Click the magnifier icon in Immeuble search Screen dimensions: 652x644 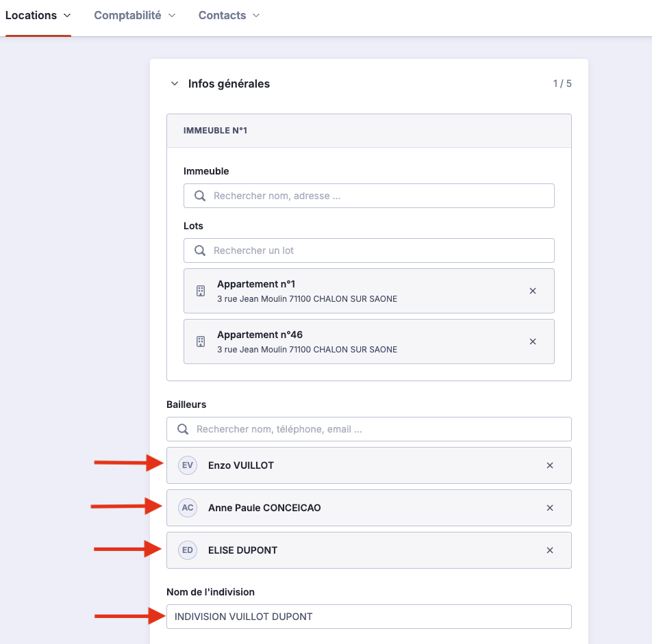click(200, 196)
